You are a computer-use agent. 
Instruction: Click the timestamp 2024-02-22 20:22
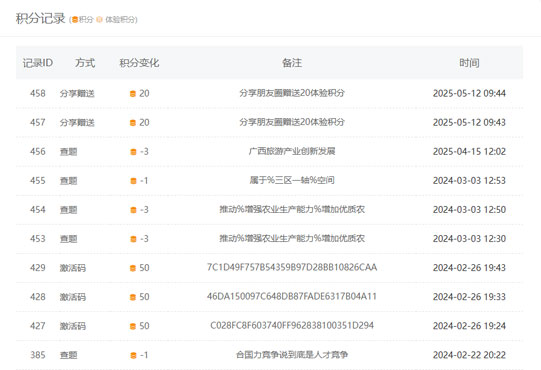pos(469,355)
